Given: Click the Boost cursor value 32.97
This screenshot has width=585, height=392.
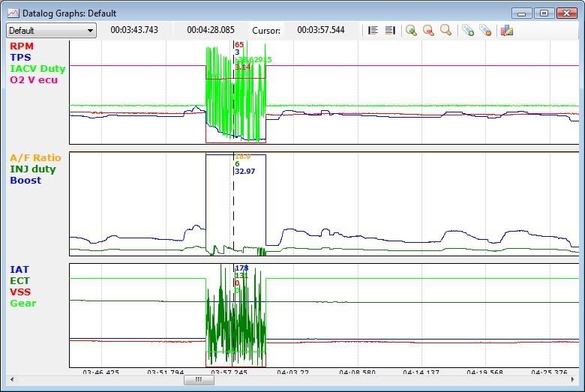Looking at the screenshot, I should pyautogui.click(x=245, y=172).
